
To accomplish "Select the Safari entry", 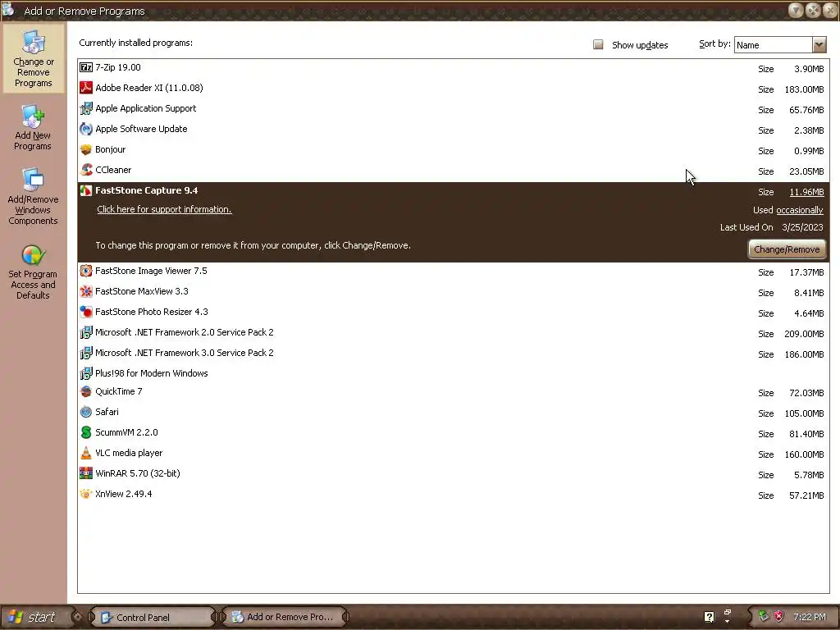I will [x=453, y=413].
